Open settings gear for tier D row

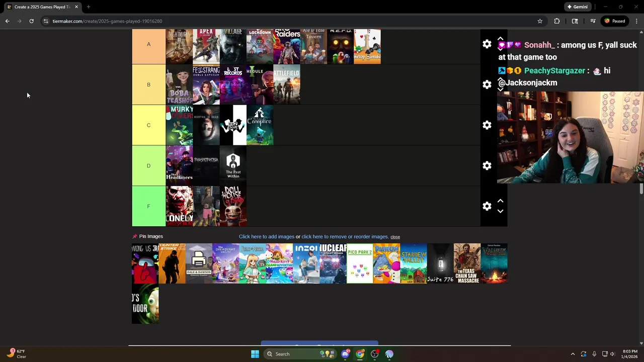487,165
